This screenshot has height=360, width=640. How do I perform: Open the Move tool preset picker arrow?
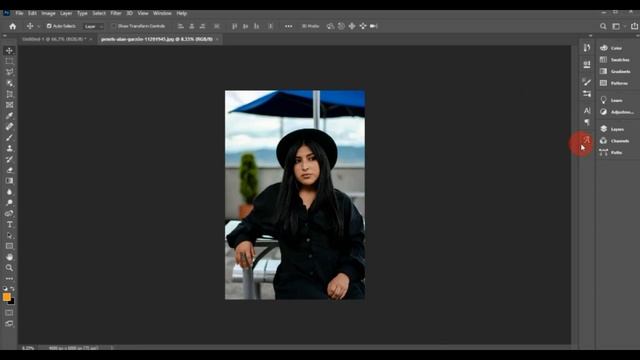[38, 26]
